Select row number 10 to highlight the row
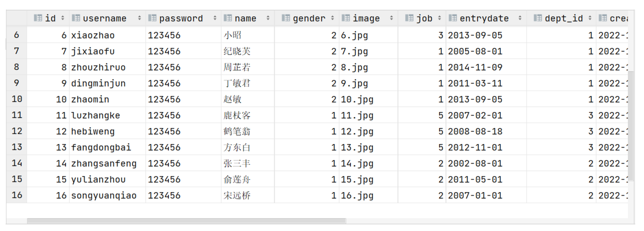Screen dimensions: 644x231 (16, 99)
